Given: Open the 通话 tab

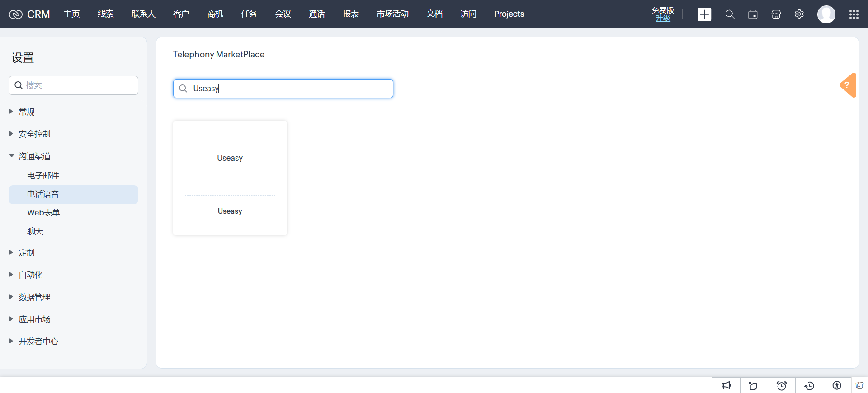Looking at the screenshot, I should click(317, 14).
